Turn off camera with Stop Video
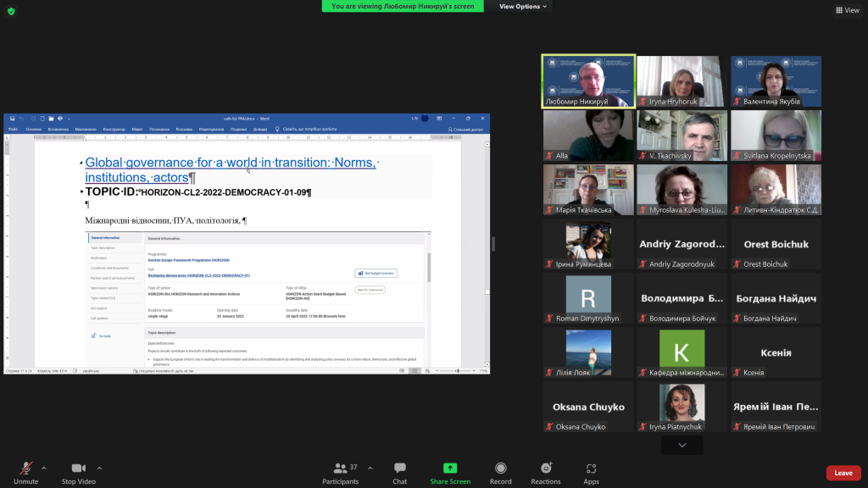The width and height of the screenshot is (868, 488). [79, 473]
